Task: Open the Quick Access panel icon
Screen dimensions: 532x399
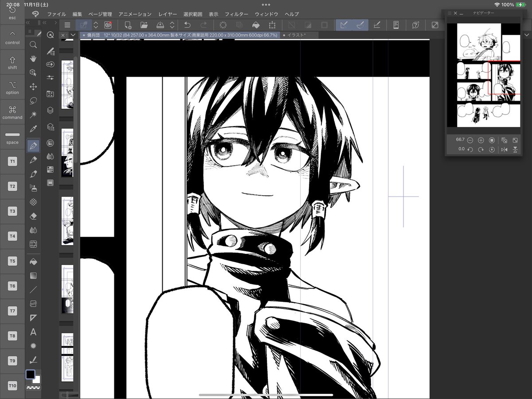Action: 50,35
